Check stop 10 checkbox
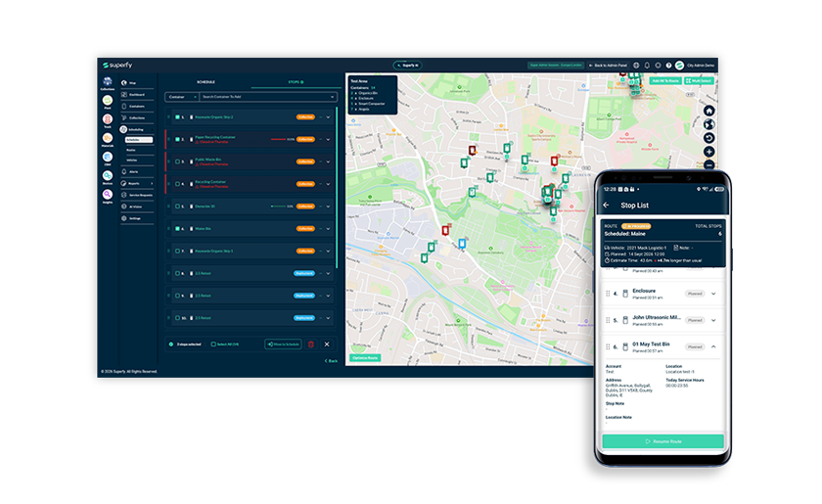 (177, 318)
